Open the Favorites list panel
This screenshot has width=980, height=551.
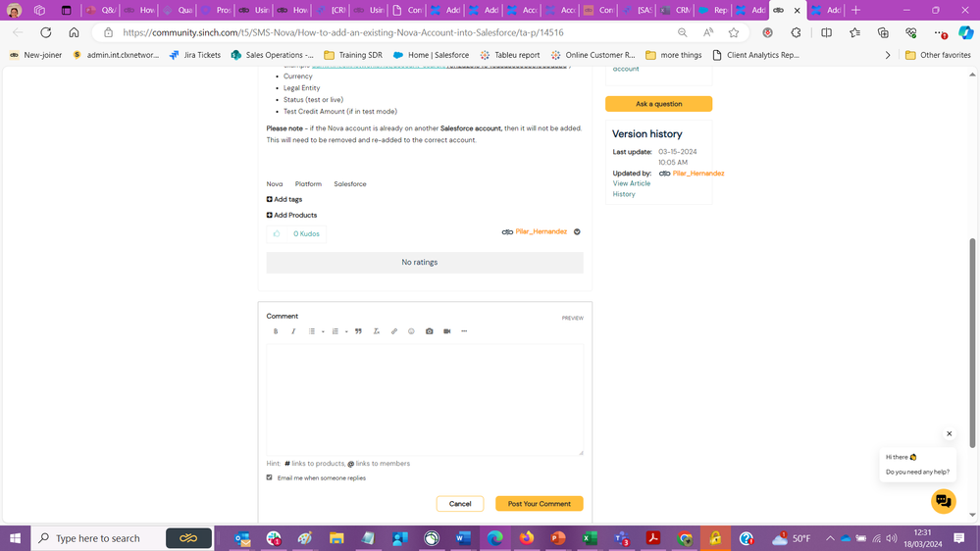(854, 32)
